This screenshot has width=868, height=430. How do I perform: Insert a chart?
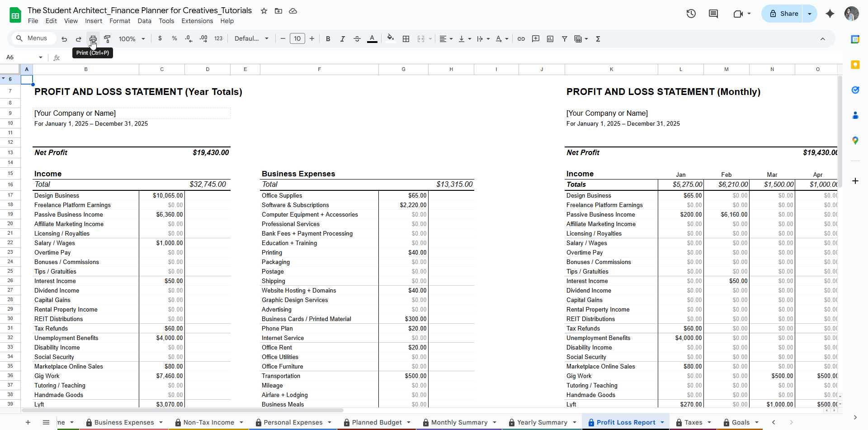(550, 39)
